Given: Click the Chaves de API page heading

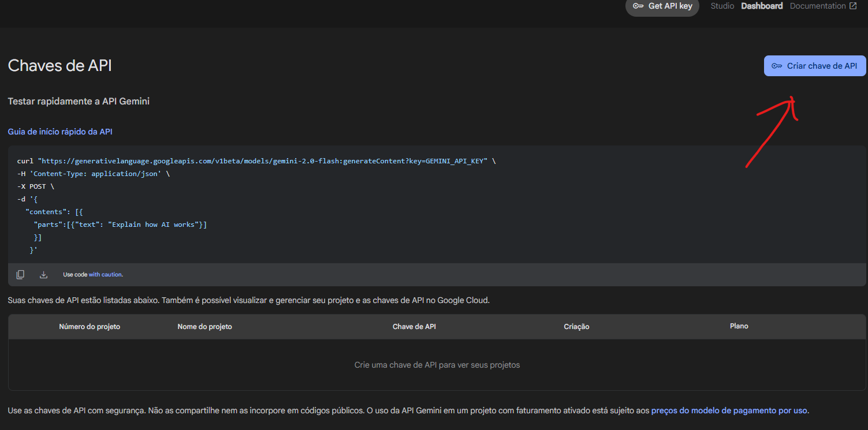Looking at the screenshot, I should (x=60, y=66).
